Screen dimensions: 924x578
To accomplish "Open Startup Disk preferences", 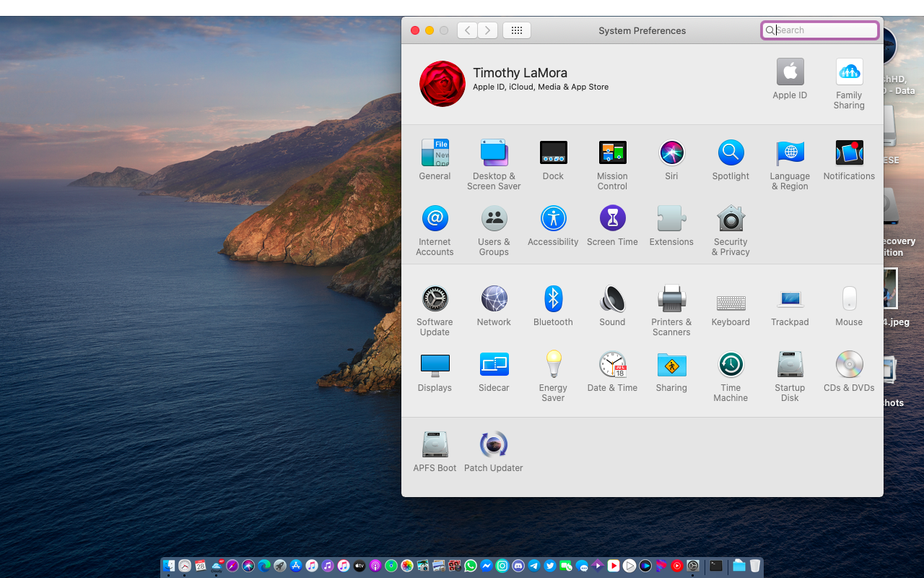I will (x=790, y=376).
